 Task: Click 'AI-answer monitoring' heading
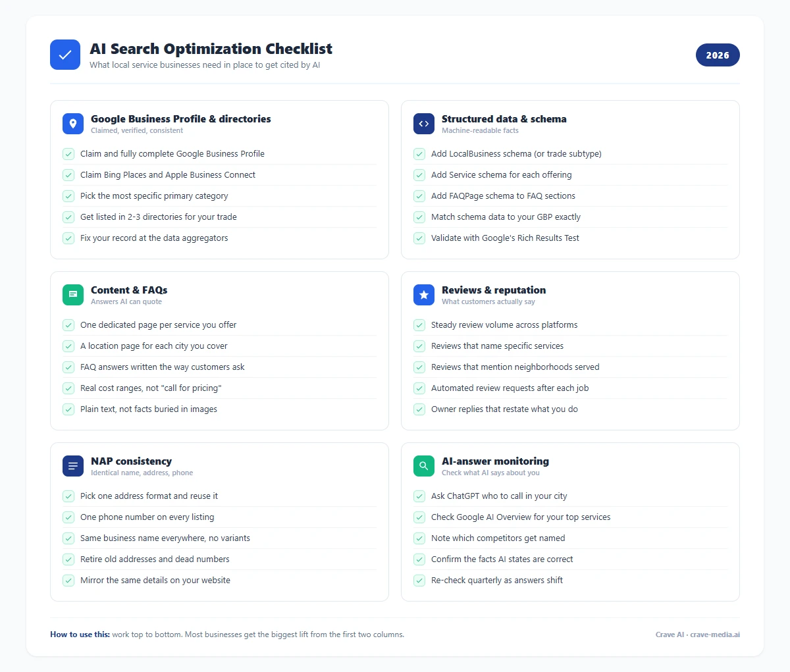[495, 461]
